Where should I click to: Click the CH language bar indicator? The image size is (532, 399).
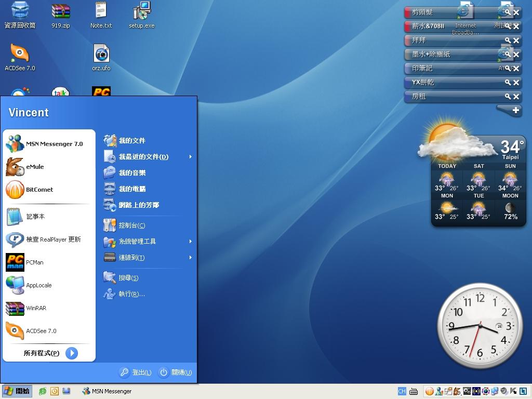coord(402,391)
